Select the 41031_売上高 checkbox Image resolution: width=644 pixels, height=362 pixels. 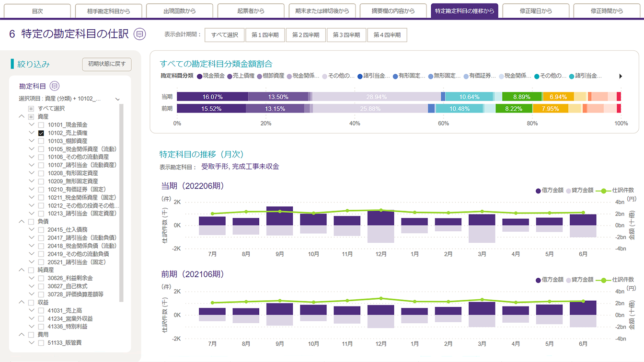pos(41,311)
